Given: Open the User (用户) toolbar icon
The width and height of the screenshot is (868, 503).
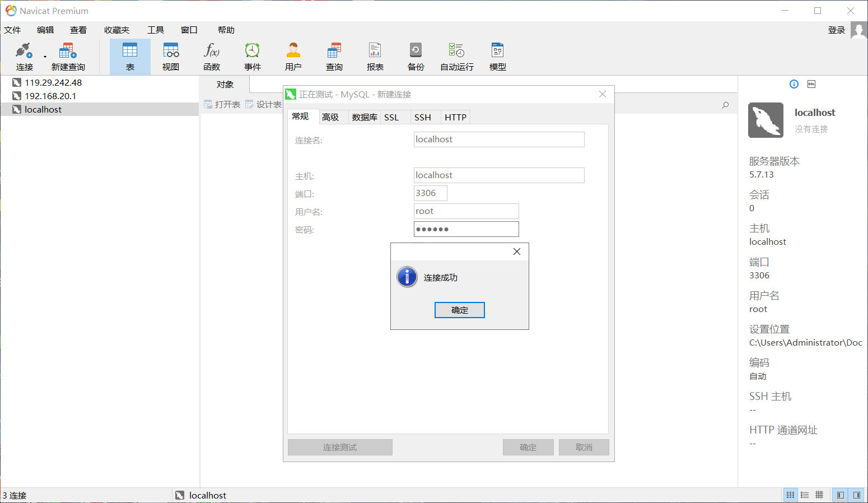Looking at the screenshot, I should 293,56.
